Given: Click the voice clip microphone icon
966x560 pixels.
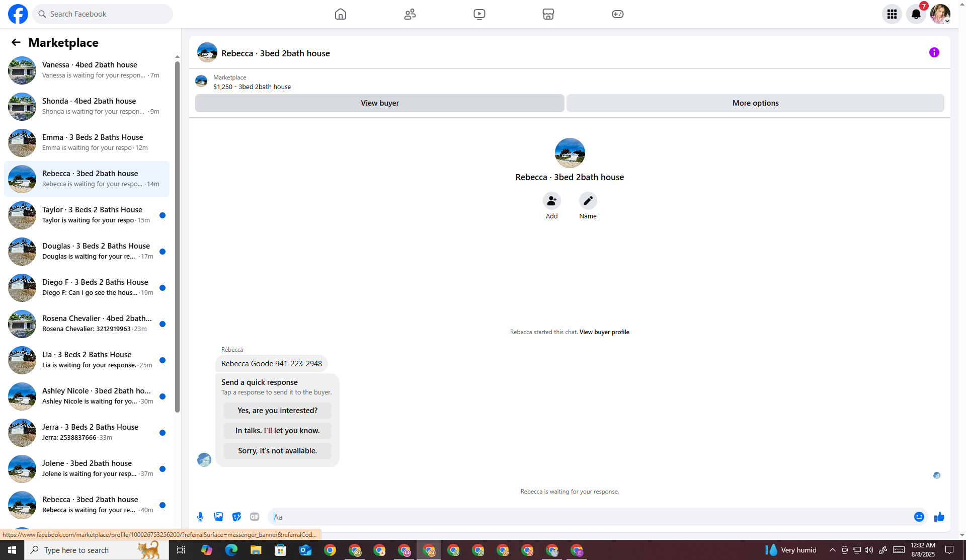Looking at the screenshot, I should click(200, 517).
